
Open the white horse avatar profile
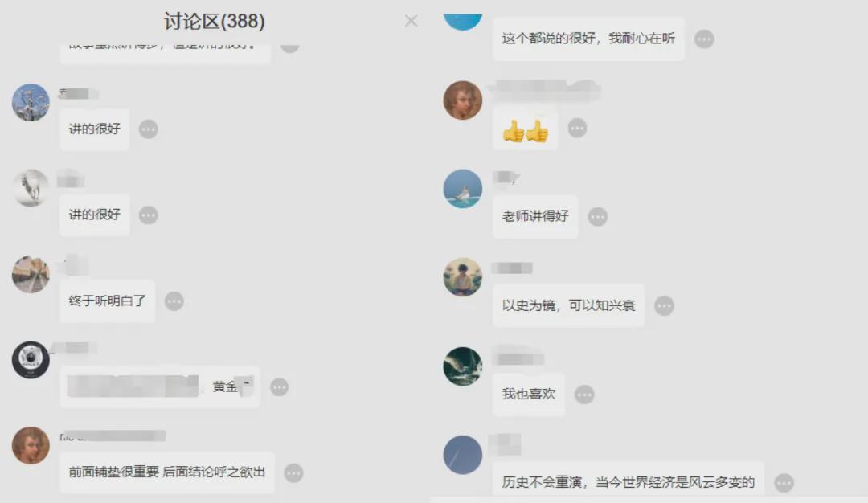coord(31,188)
